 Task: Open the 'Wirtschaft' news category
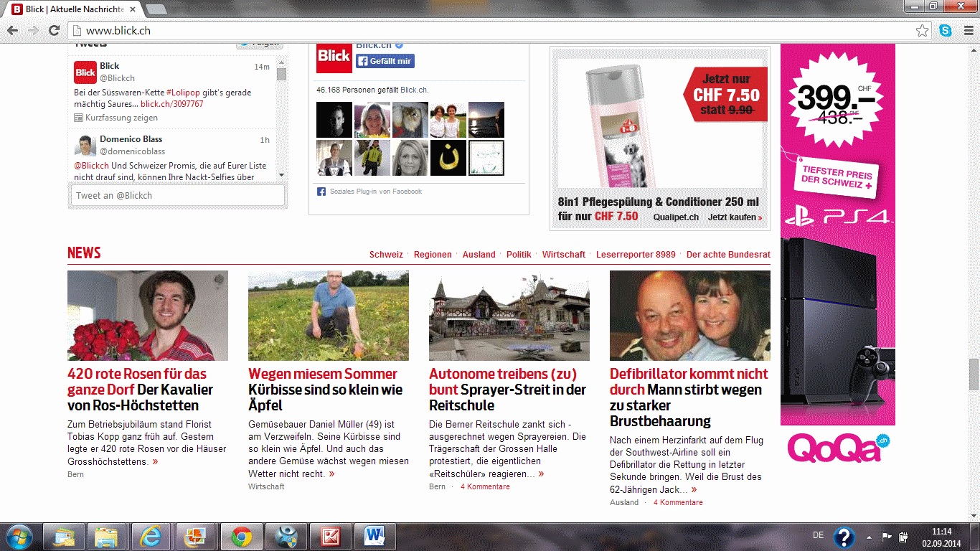click(x=563, y=255)
